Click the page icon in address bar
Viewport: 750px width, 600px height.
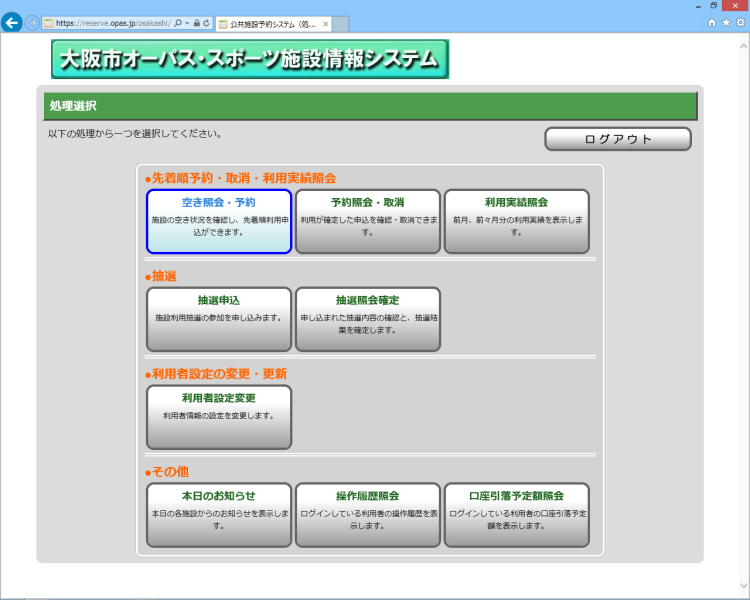pos(48,23)
